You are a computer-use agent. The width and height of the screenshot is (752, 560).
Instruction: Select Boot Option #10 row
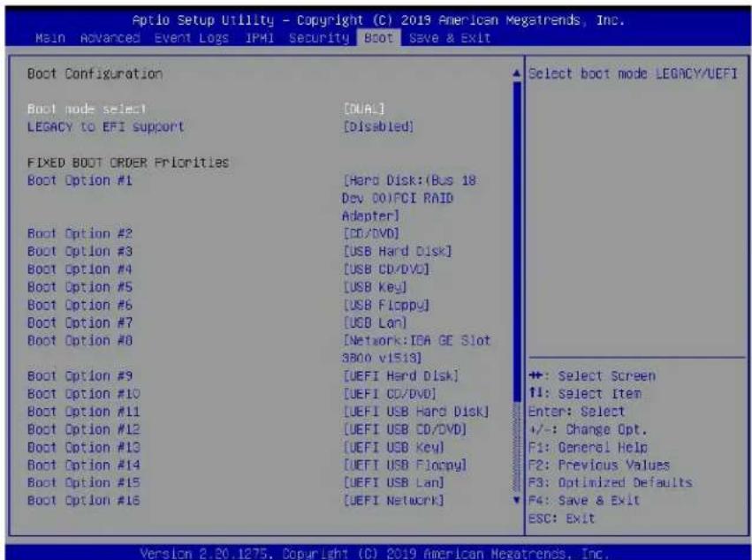(x=83, y=394)
